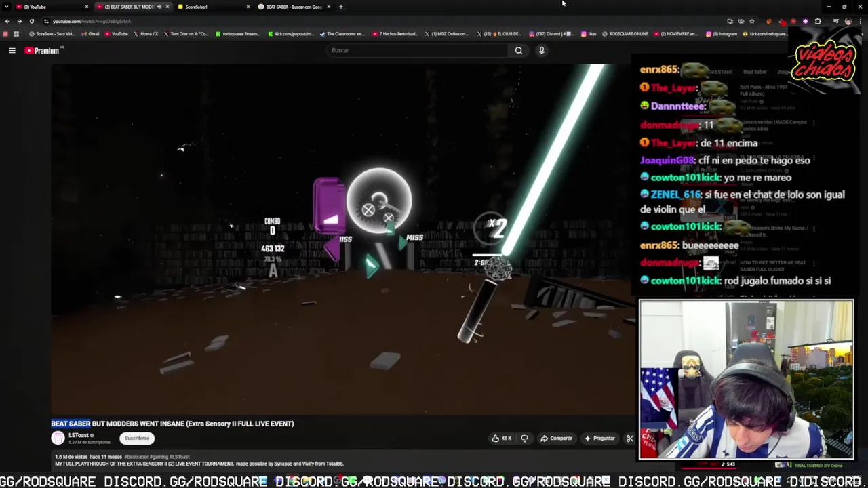The height and width of the screenshot is (488, 868).
Task: Open LSToast channel name link
Action: [x=79, y=435]
